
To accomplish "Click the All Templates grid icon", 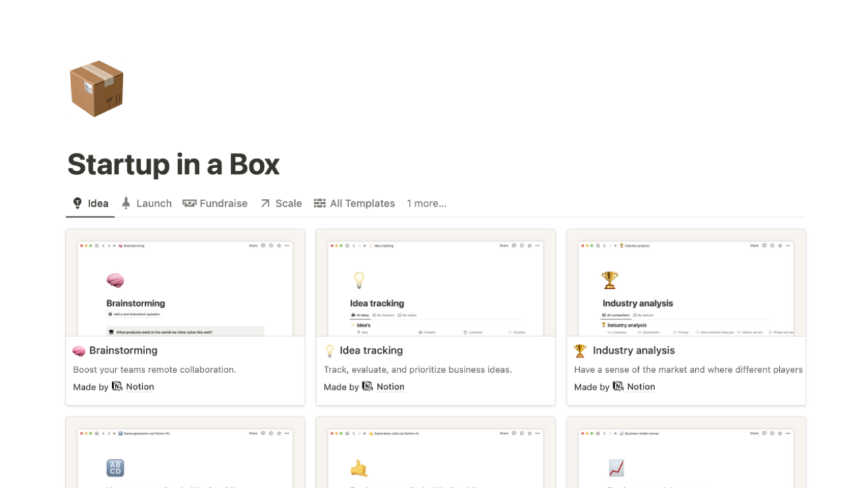I will click(319, 203).
